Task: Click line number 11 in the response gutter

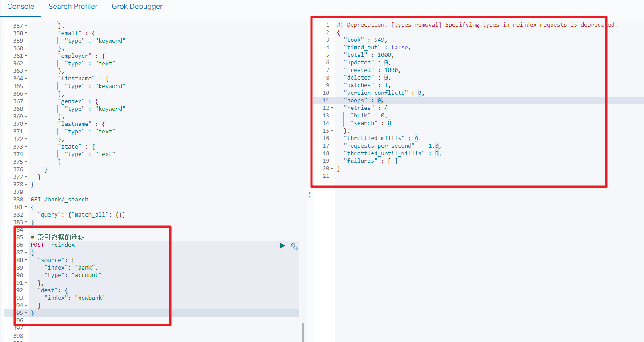Action: tap(326, 101)
